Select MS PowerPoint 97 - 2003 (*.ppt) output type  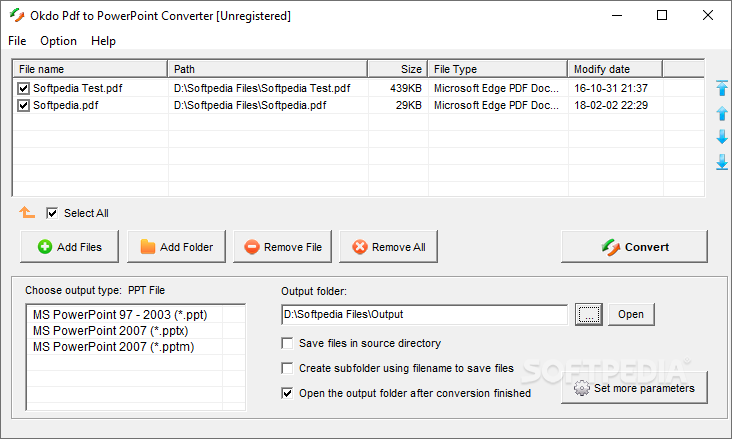point(120,315)
